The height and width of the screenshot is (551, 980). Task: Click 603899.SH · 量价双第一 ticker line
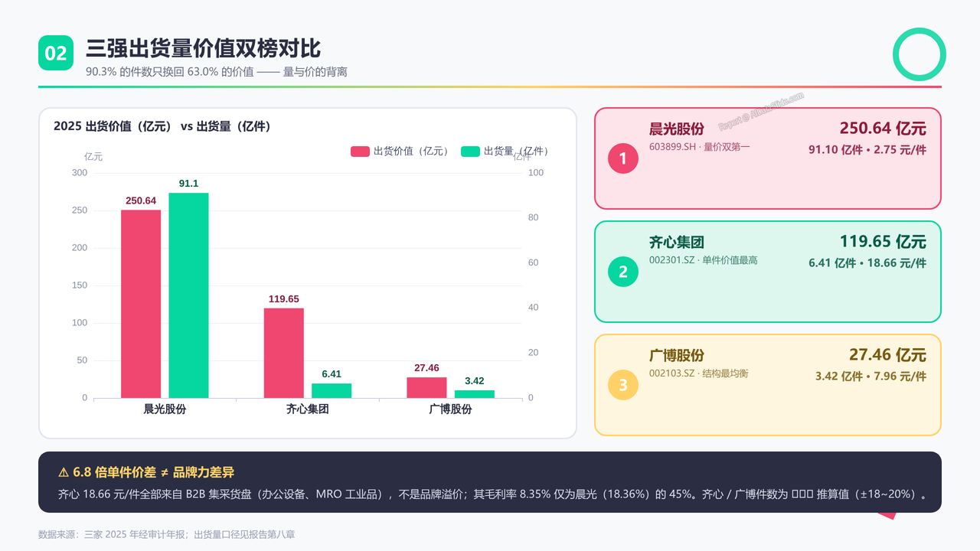(700, 146)
